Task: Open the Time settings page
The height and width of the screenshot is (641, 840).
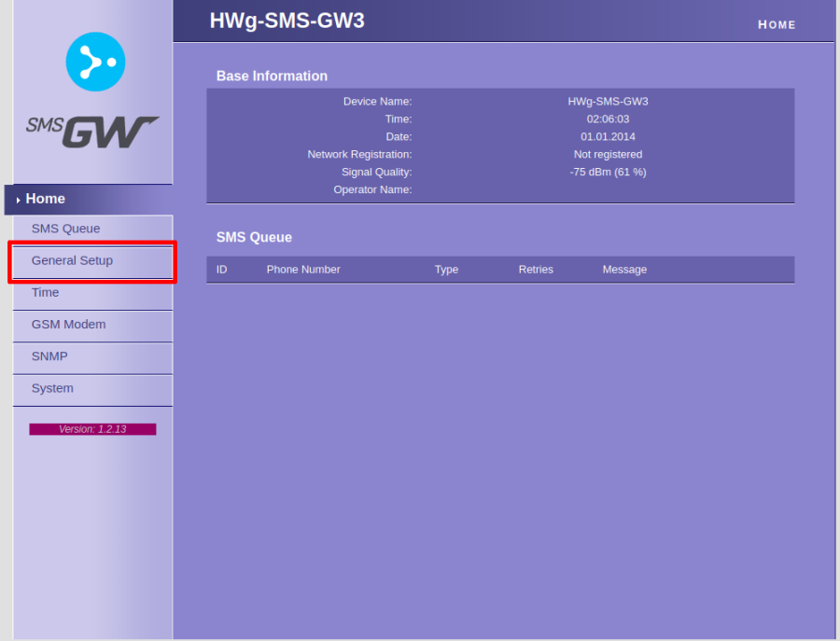Action: pyautogui.click(x=92, y=293)
